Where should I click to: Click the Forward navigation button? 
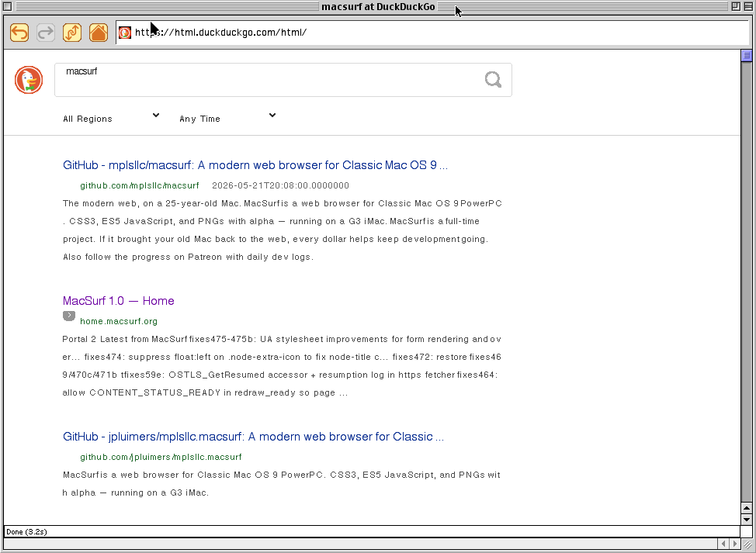(46, 33)
